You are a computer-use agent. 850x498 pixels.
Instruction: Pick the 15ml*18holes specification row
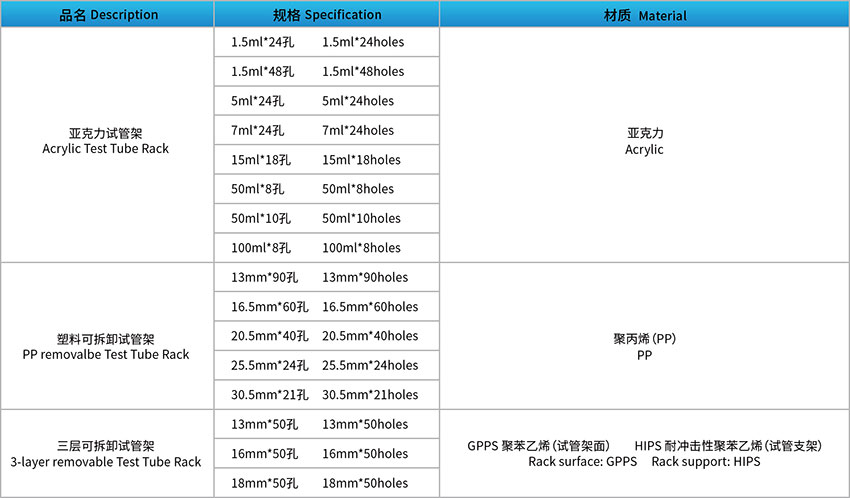(x=327, y=160)
